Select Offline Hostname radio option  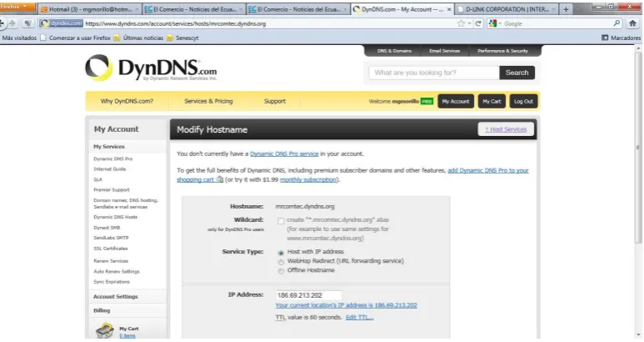coord(281,271)
